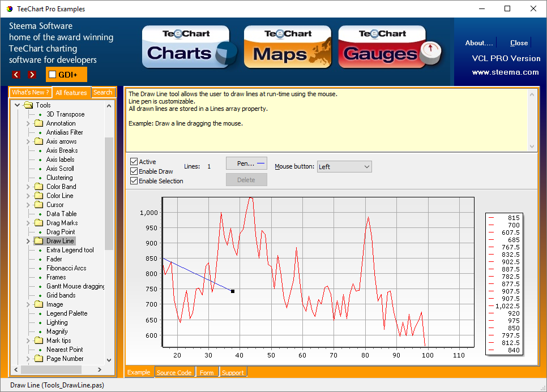547x392 pixels.
Task: Click the description box scroll down arrow
Action: point(532,147)
